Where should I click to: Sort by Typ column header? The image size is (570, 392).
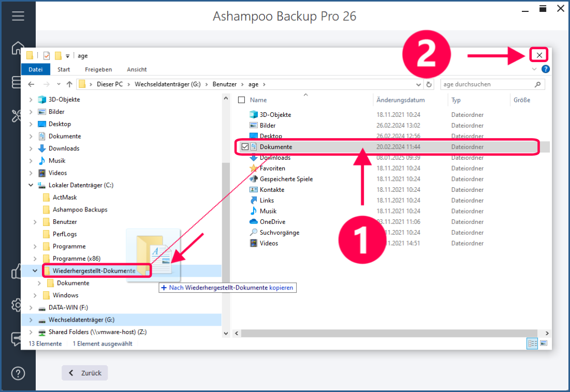coord(456,100)
